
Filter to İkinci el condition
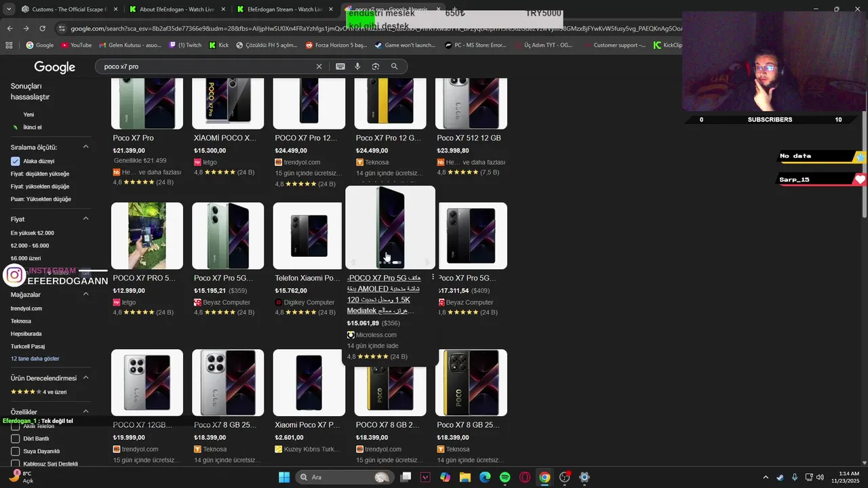33,127
